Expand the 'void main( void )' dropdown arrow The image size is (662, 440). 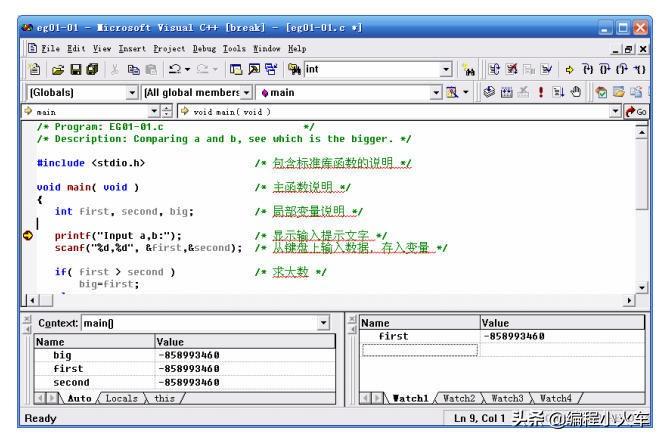click(x=616, y=111)
